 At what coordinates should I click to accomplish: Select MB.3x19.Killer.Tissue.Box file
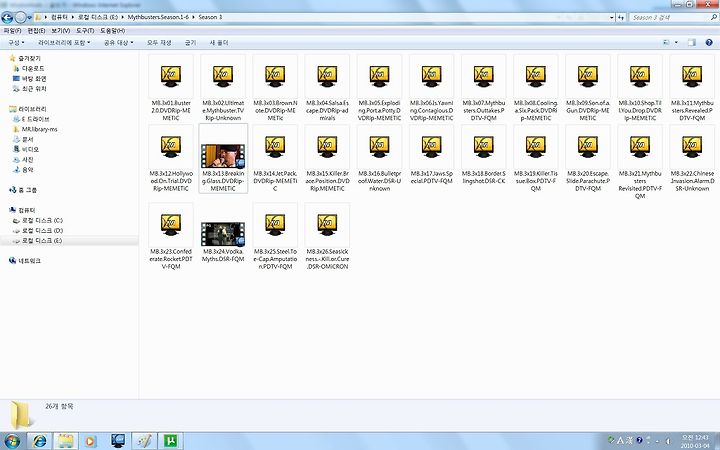pos(536,158)
